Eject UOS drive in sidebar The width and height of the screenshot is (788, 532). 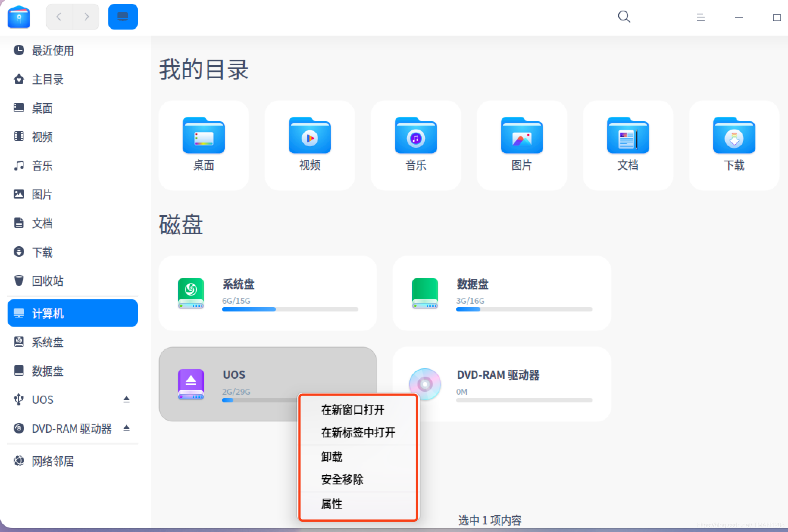click(x=127, y=399)
